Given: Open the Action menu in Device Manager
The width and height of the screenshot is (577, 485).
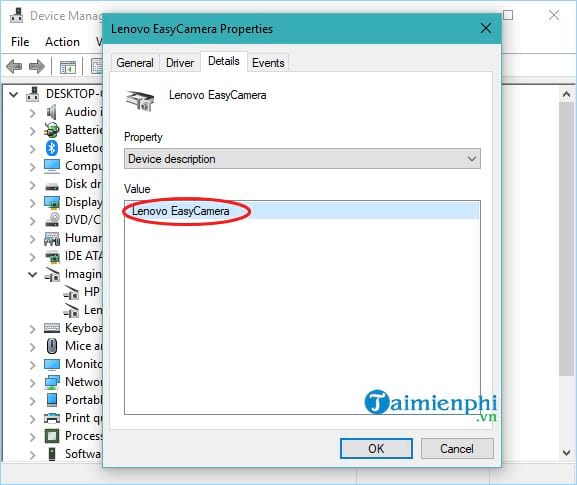Looking at the screenshot, I should 62,42.
